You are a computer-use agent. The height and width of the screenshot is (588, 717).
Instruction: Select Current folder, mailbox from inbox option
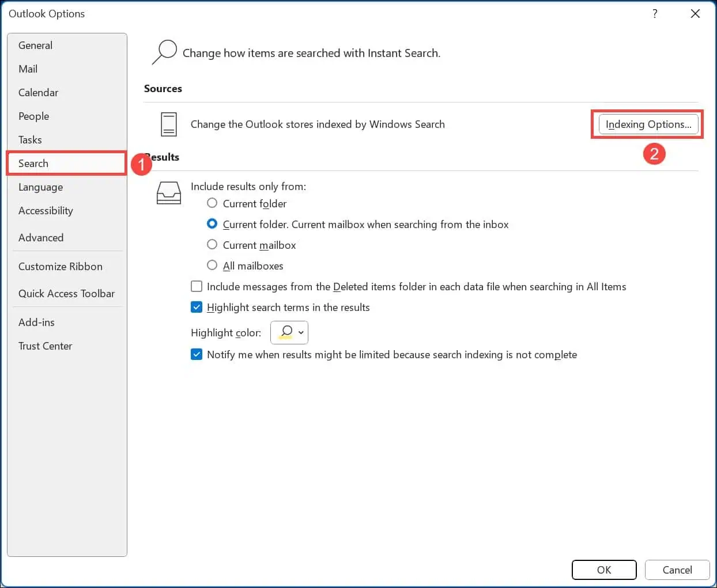pyautogui.click(x=212, y=224)
